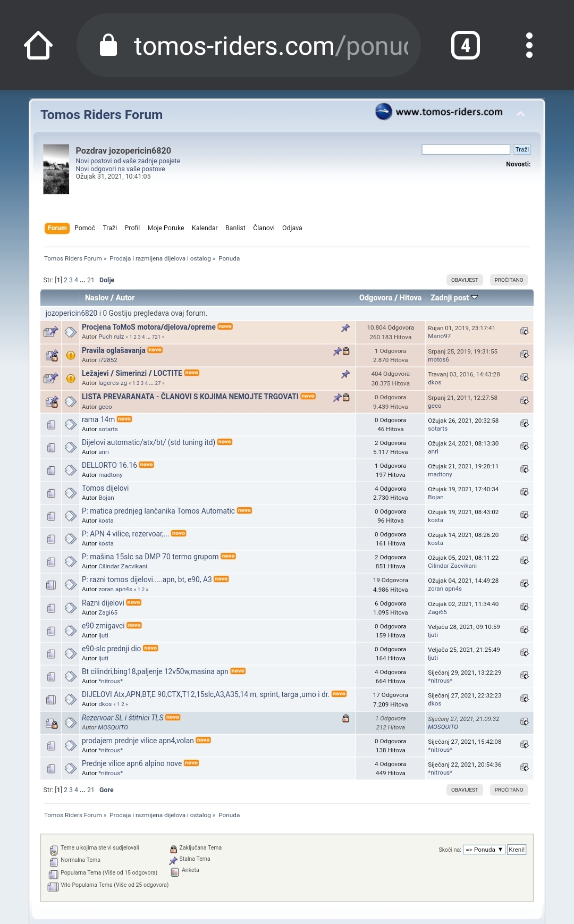Click the locked topic icon of Rezervoar SL row
The width and height of the screenshot is (574, 924).
tap(52, 723)
